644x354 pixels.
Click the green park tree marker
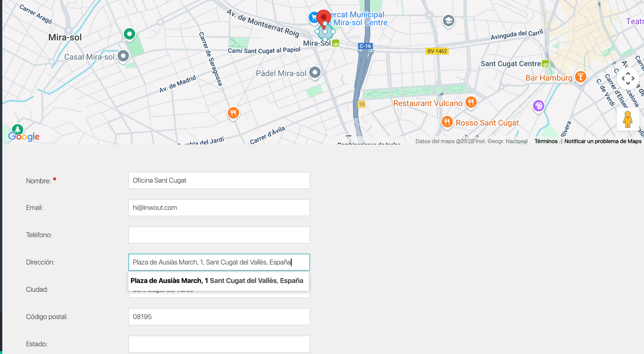tap(17, 130)
